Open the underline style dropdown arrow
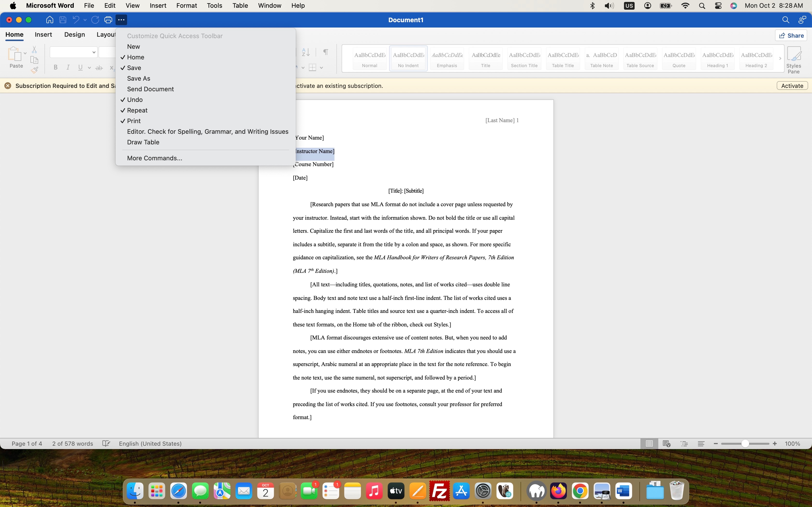The image size is (812, 507). 89,68
